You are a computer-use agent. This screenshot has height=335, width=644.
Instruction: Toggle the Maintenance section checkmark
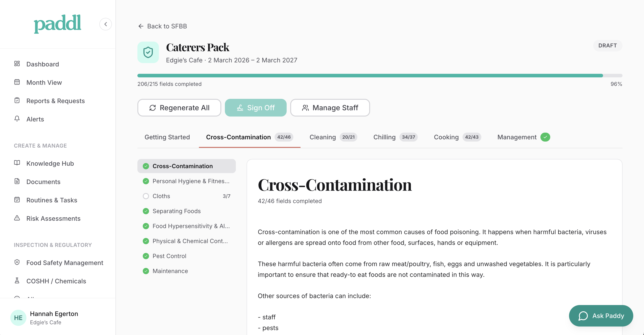(146, 271)
